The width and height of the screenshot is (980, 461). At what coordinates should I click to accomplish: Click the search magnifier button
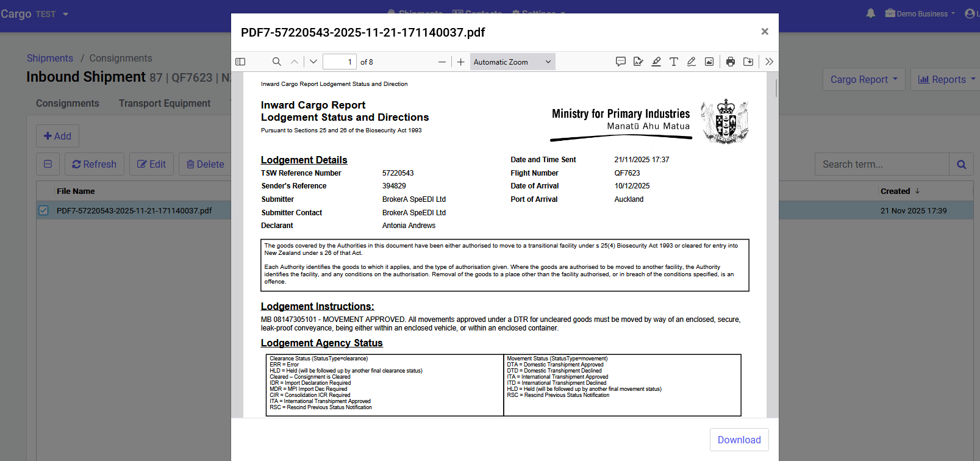tap(962, 164)
